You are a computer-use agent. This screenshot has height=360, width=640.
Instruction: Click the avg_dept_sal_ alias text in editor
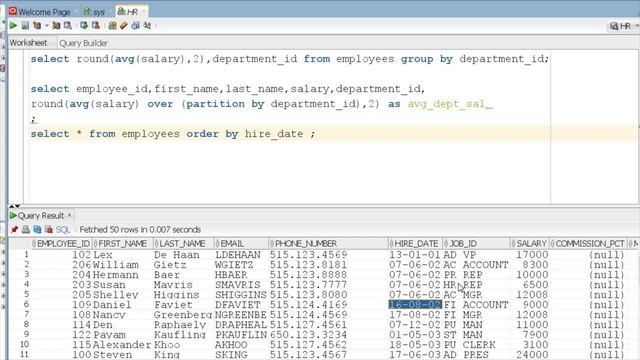450,104
